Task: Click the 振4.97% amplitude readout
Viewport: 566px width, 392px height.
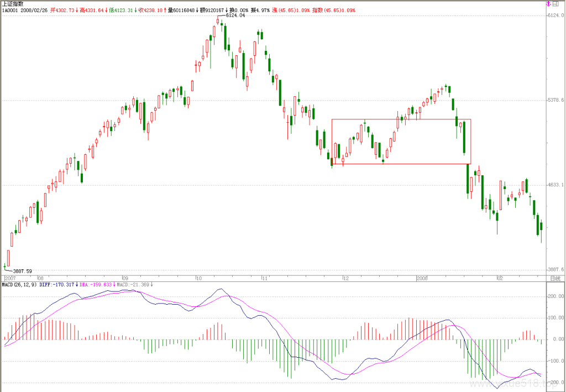Action: [x=260, y=10]
